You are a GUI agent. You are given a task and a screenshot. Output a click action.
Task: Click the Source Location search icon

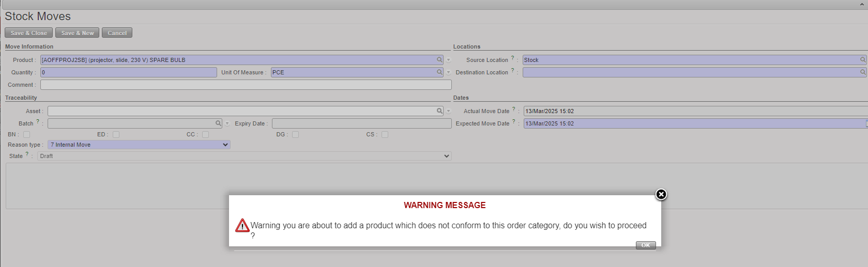coord(862,60)
